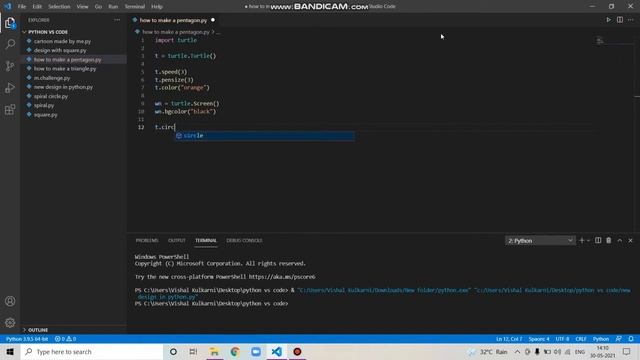Image resolution: width=640 pixels, height=360 pixels.
Task: Open Chrome from taskbar
Action: [235, 351]
